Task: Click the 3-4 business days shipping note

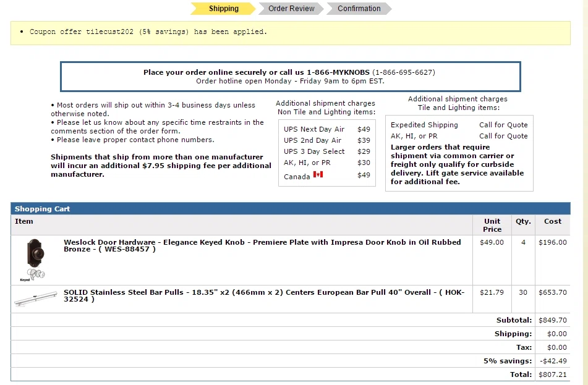Action: tap(153, 109)
